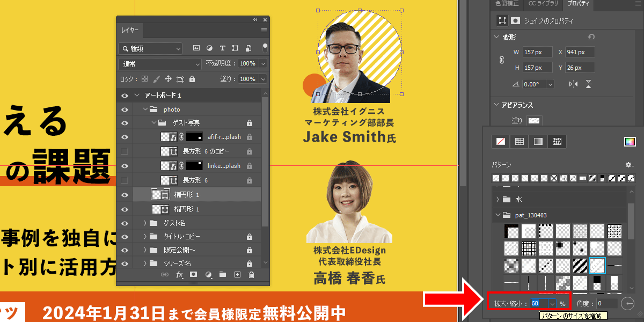The image size is (644, 322).
Task: Lock layer position icon
Action: pos(168,79)
